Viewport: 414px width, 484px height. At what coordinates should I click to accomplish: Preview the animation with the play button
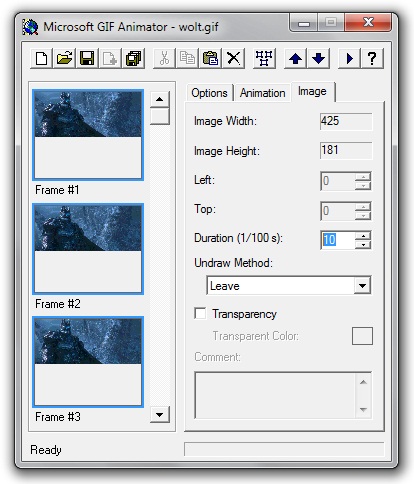349,59
